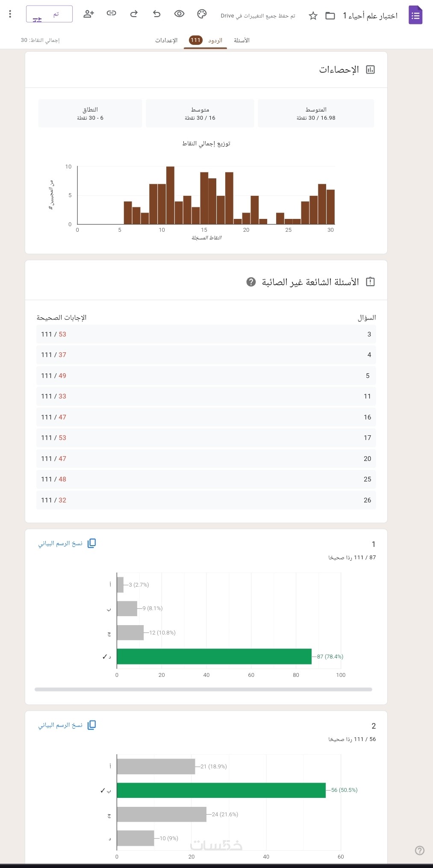Copy the form link with the link icon

[x=111, y=14]
